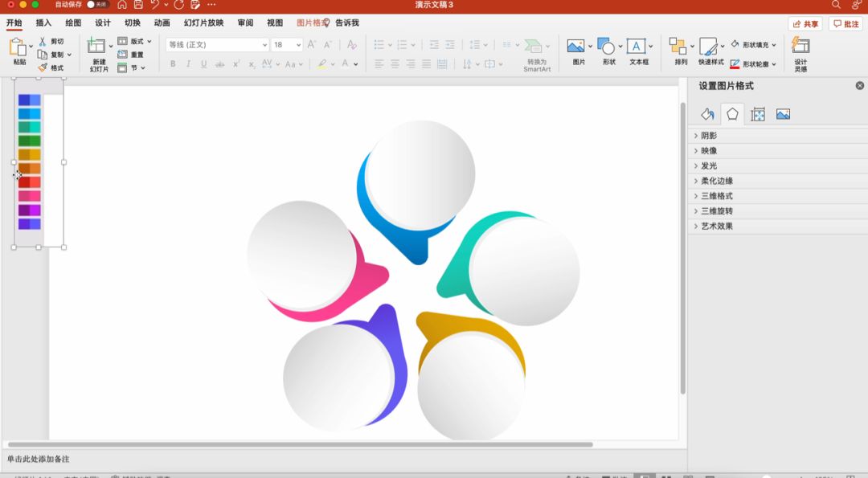Close the Format Picture (设置图片格式) pane

pos(860,86)
